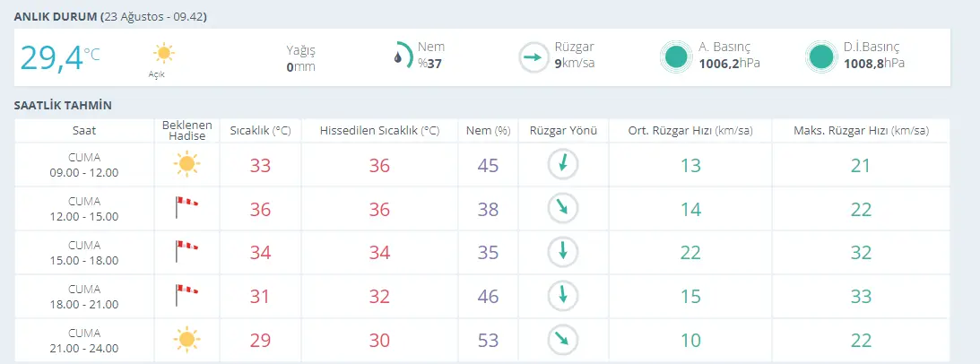This screenshot has height=364, width=980.
Task: Click the current temperature 29,4°C reading
Action: (x=59, y=57)
